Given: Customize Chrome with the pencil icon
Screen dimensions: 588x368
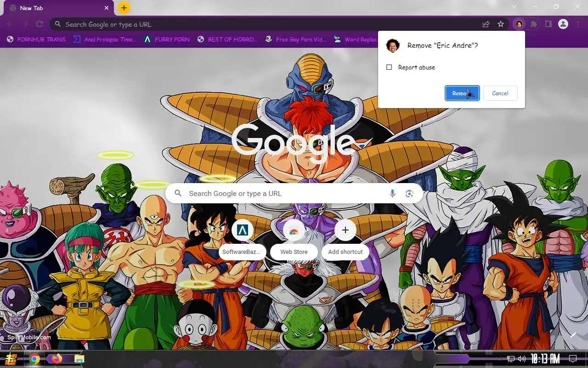Looking at the screenshot, I should 573,335.
